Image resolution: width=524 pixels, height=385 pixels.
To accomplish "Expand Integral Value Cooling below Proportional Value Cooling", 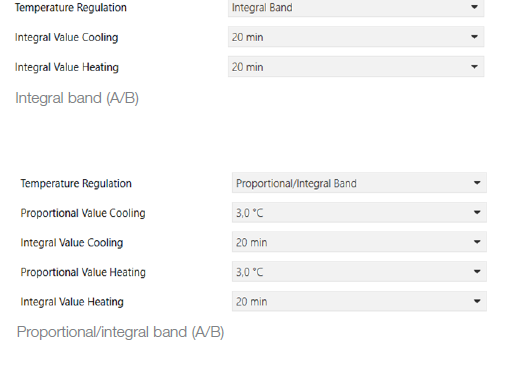I will (359, 242).
